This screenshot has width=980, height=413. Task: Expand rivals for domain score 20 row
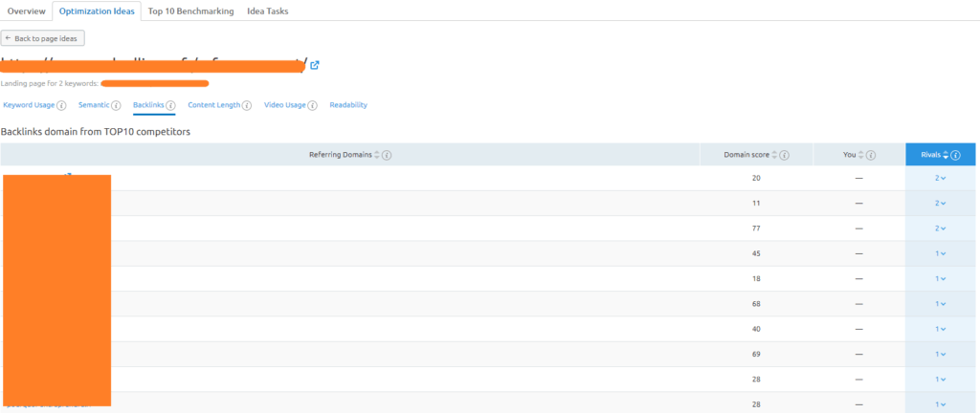coord(941,179)
